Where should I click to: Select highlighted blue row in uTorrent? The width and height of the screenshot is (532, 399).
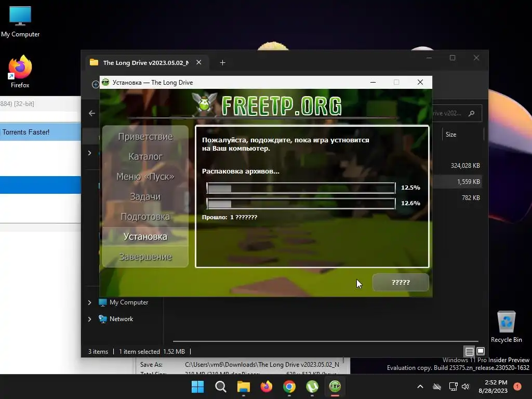(x=41, y=185)
